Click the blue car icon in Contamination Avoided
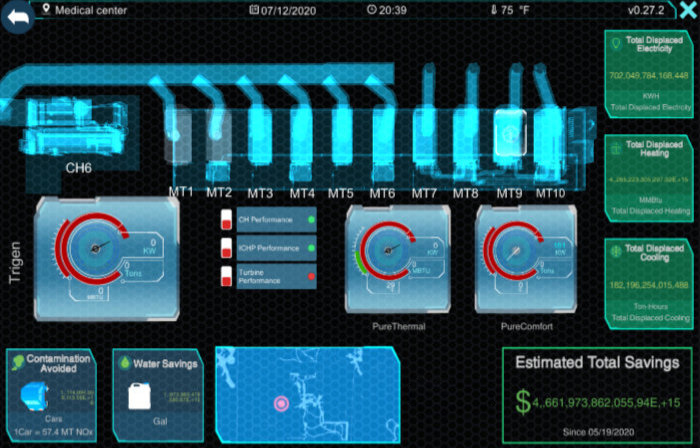700x448 pixels. [31, 397]
